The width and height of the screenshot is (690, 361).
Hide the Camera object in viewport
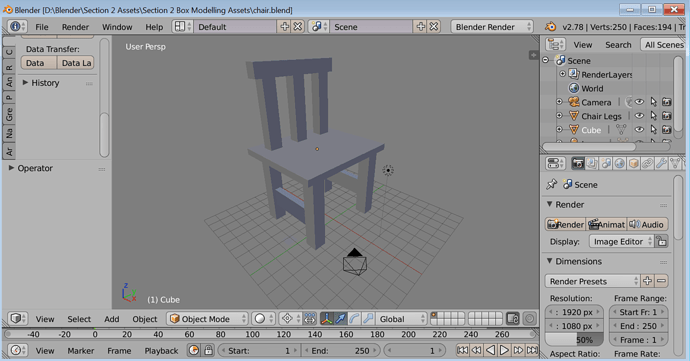pos(639,102)
